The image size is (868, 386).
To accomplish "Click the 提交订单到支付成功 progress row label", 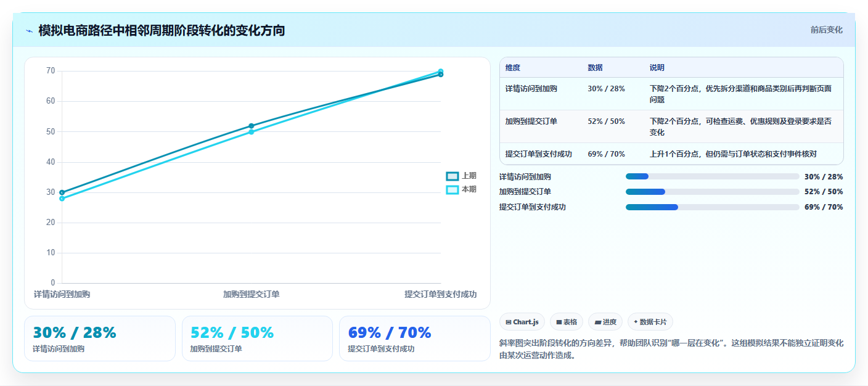I will click(x=533, y=207).
